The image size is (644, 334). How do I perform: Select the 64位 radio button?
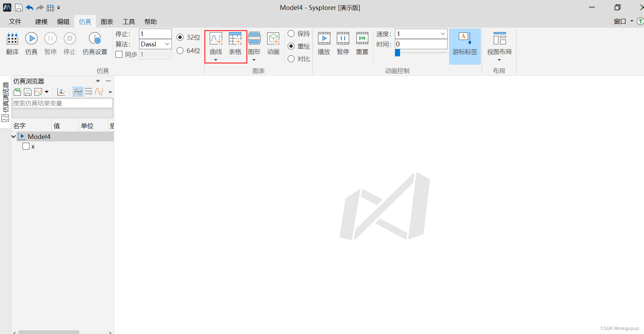pyautogui.click(x=180, y=51)
